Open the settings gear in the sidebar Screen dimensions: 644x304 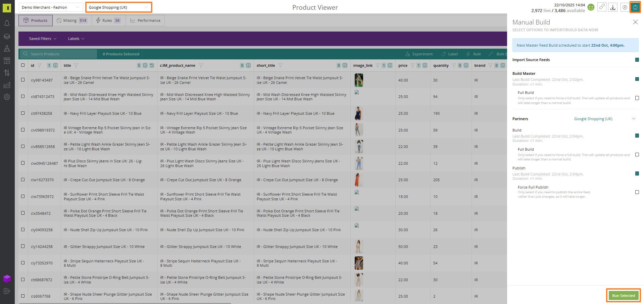7,97
